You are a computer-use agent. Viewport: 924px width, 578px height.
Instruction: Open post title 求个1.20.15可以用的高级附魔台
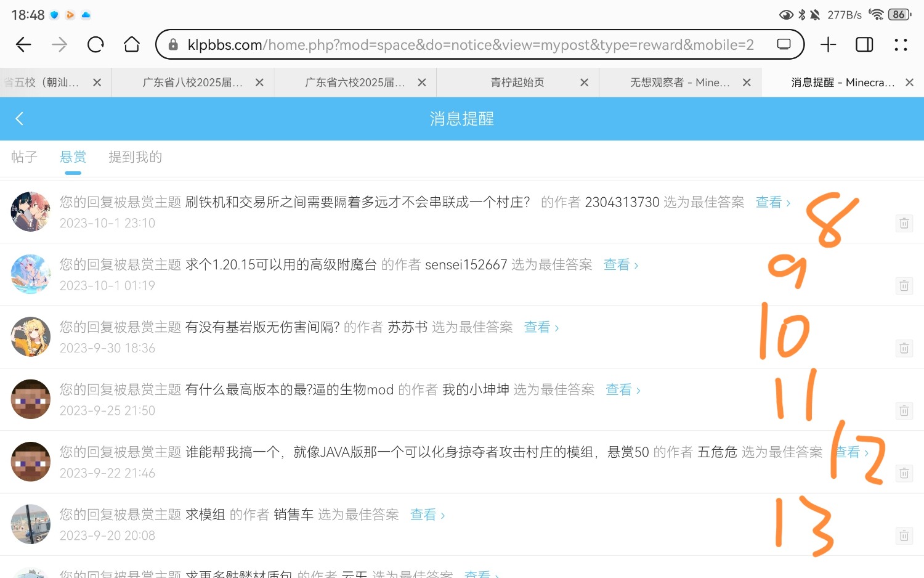pyautogui.click(x=281, y=264)
